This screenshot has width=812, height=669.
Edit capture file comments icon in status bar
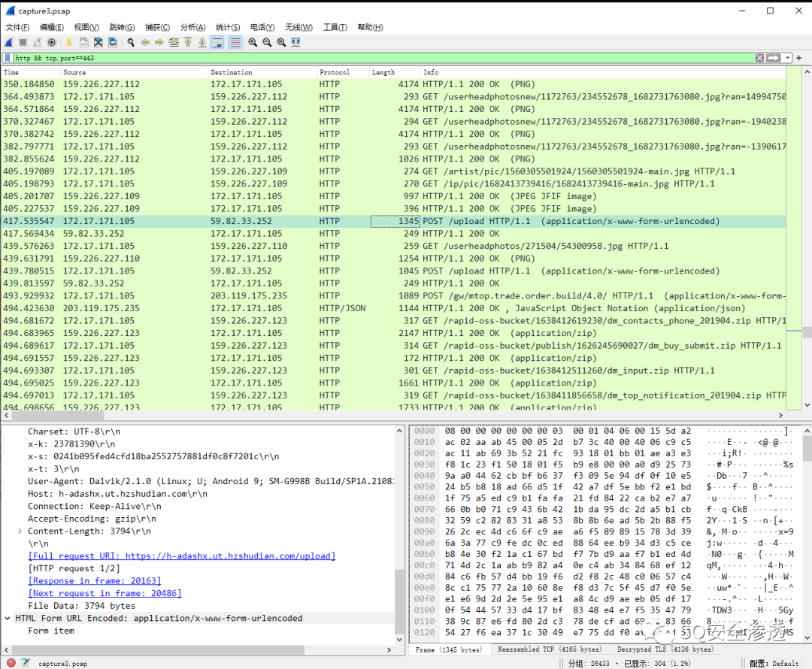pyautogui.click(x=26, y=663)
